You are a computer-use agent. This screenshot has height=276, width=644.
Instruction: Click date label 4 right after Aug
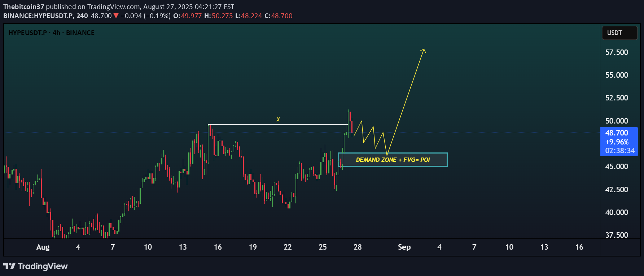coord(78,247)
